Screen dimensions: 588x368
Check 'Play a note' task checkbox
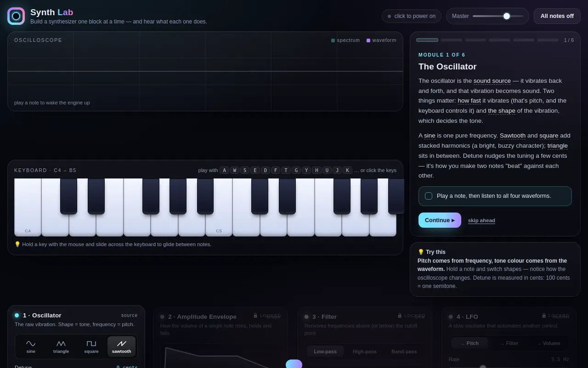(429, 196)
